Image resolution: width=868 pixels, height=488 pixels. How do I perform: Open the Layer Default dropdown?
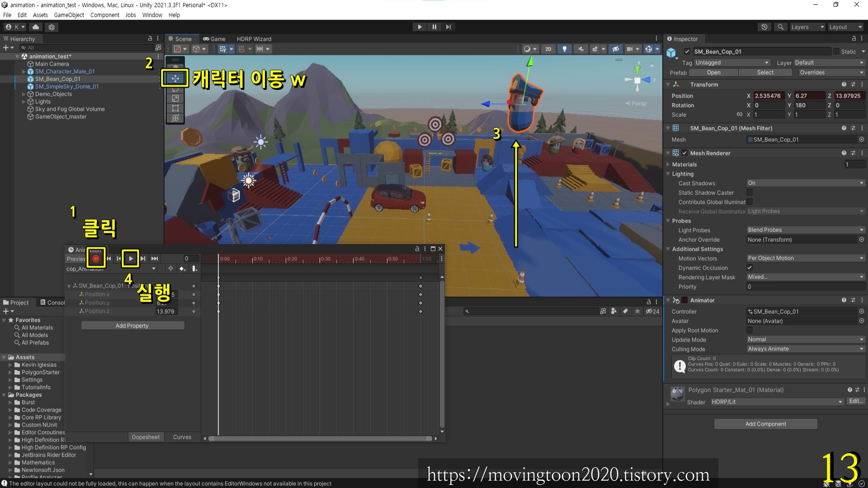[830, 63]
